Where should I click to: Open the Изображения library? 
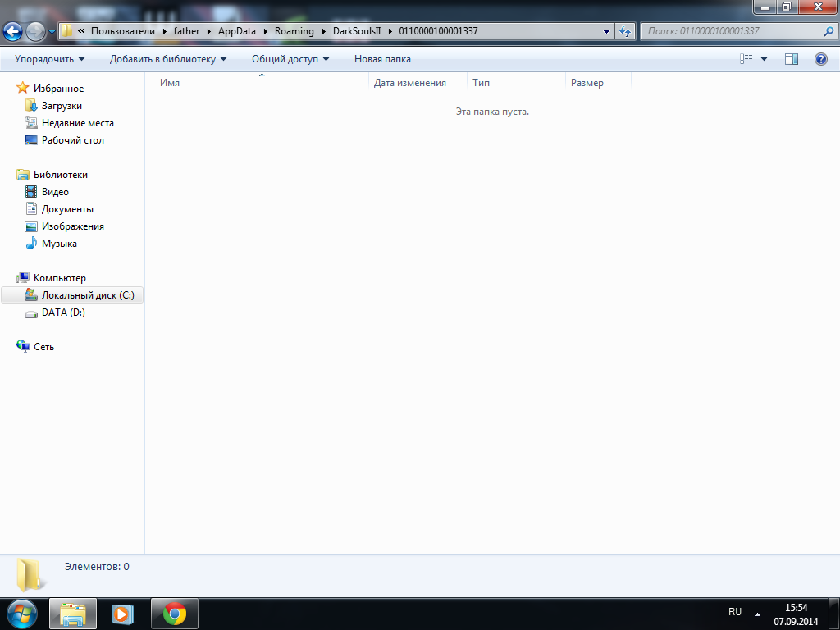tap(73, 226)
